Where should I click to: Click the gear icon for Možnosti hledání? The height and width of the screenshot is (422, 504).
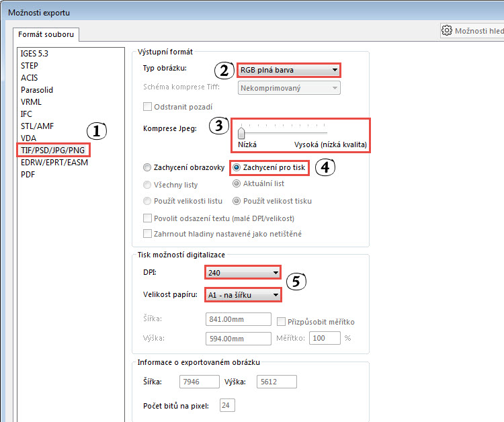click(447, 30)
